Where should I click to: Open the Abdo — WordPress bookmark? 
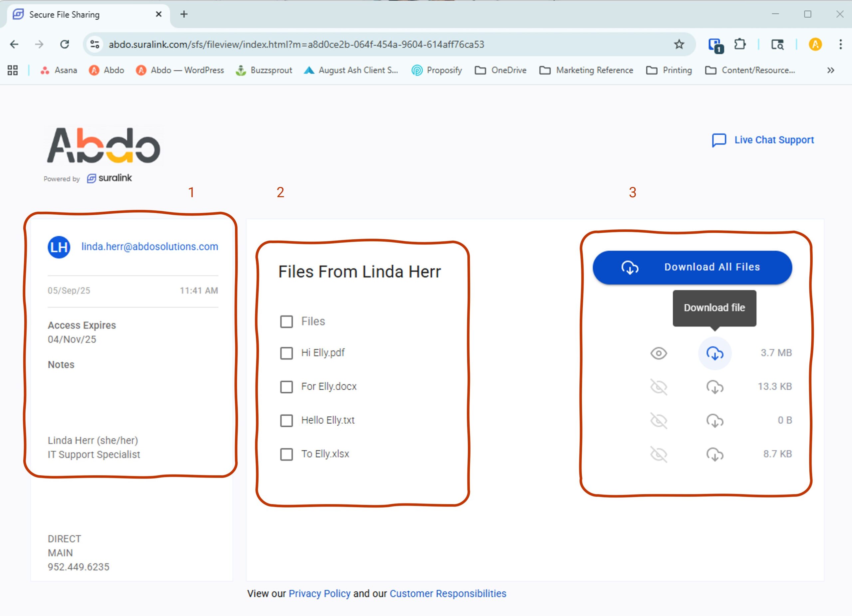pyautogui.click(x=180, y=70)
